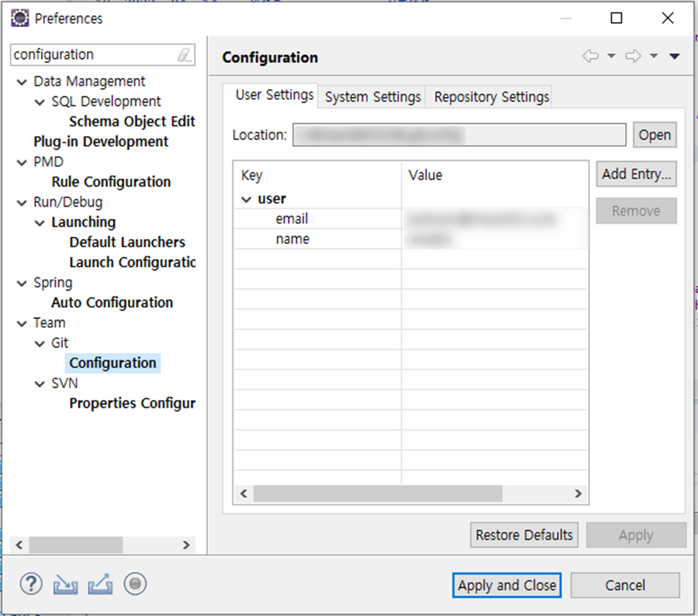Image resolution: width=698 pixels, height=616 pixels.
Task: Collapse the Spring tree node
Action: click(21, 283)
